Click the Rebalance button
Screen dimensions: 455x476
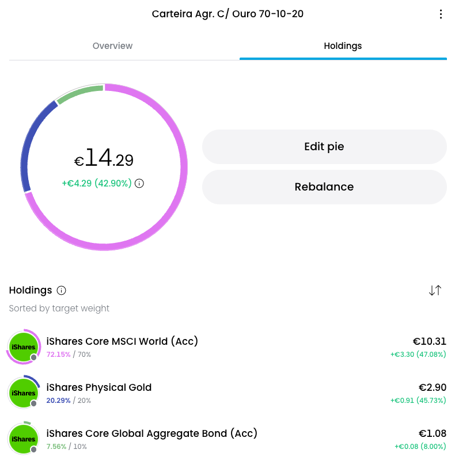[x=324, y=186]
